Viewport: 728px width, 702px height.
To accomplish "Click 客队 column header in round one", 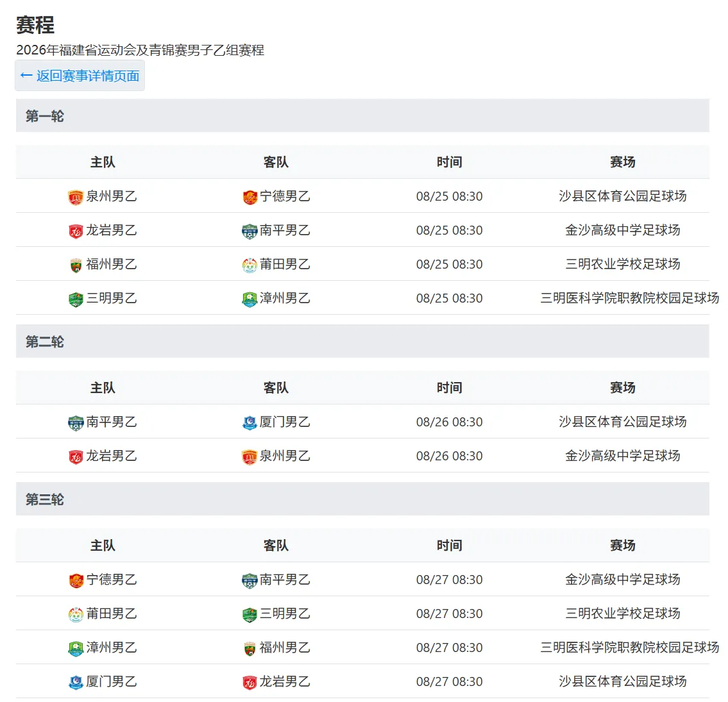I will [x=276, y=162].
